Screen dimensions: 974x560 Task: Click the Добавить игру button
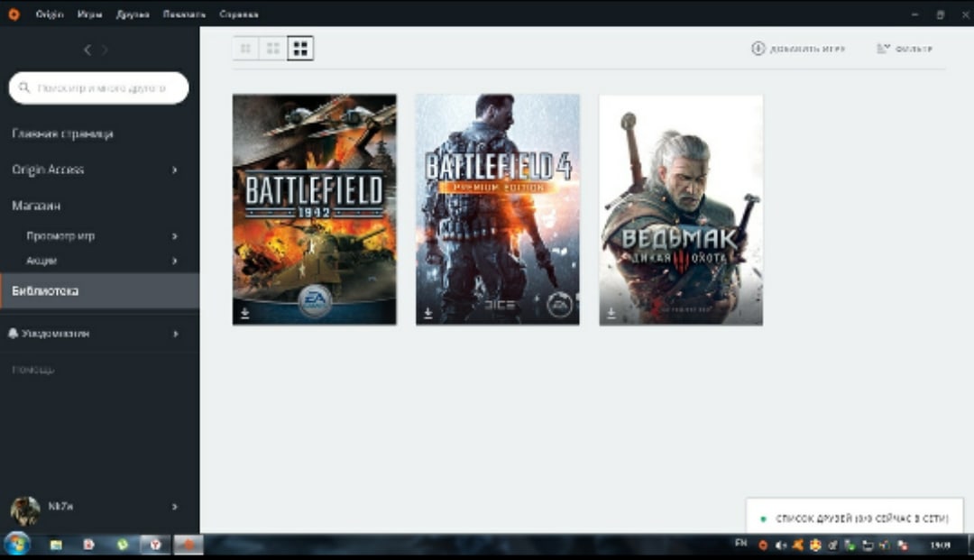click(798, 48)
